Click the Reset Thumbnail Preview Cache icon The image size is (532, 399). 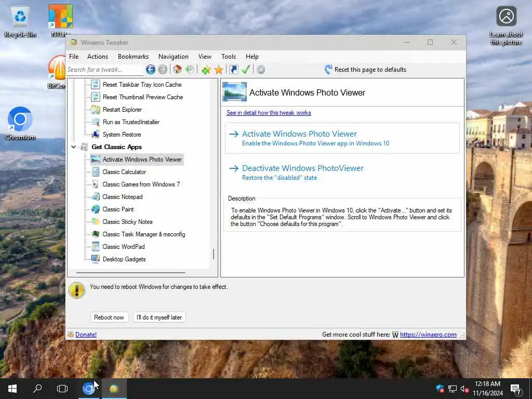point(96,97)
